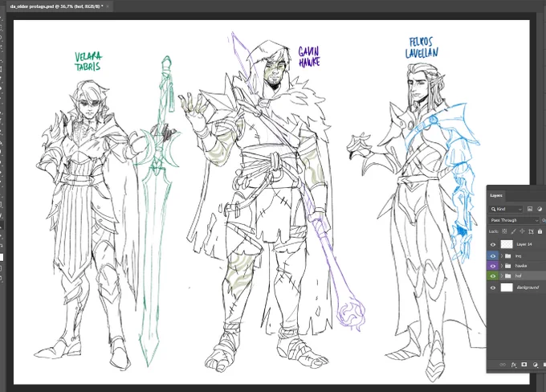Select the 'inq' group name
Image resolution: width=546 pixels, height=392 pixels.
pyautogui.click(x=518, y=256)
